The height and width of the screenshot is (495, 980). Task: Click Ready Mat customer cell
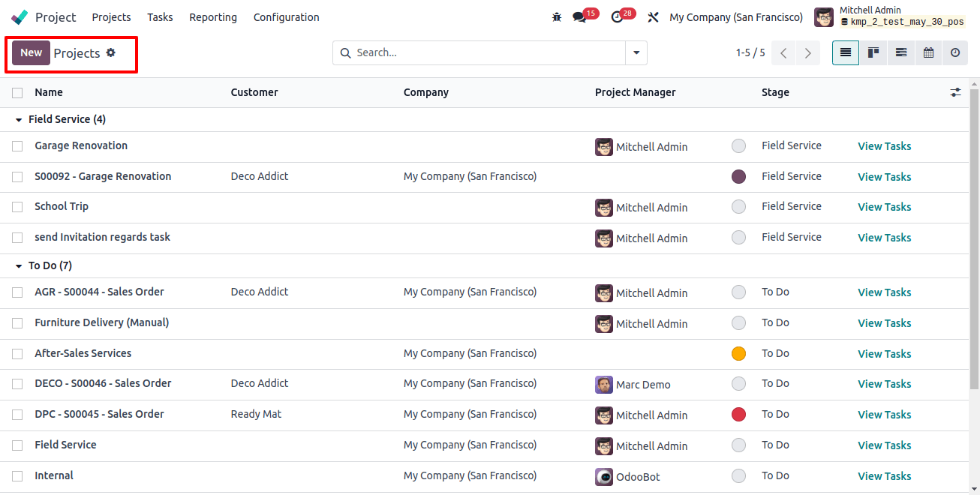click(x=256, y=414)
